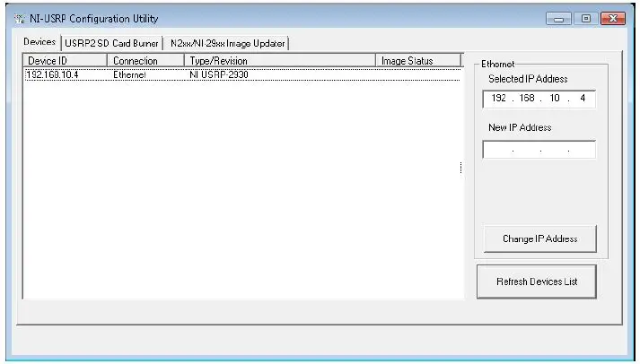Click the Ethernet connection cell
Screen dimensions: 640x364
pos(129,75)
